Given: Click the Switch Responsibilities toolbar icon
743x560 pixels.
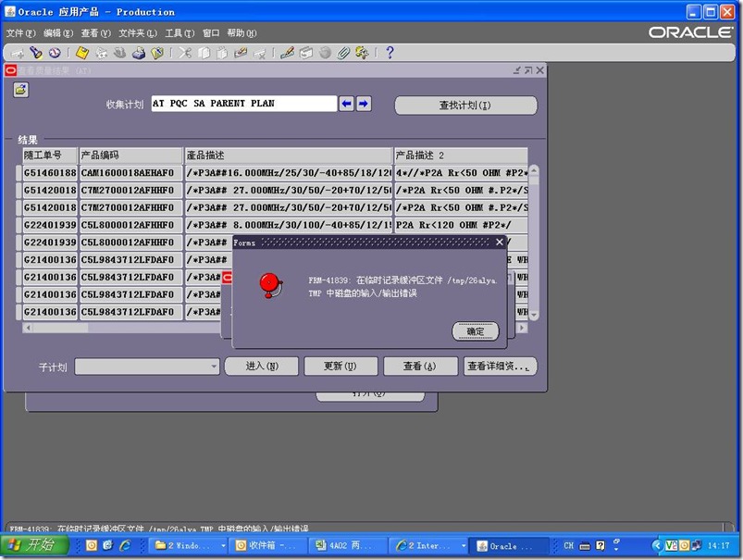Looking at the screenshot, I should coord(120,53).
